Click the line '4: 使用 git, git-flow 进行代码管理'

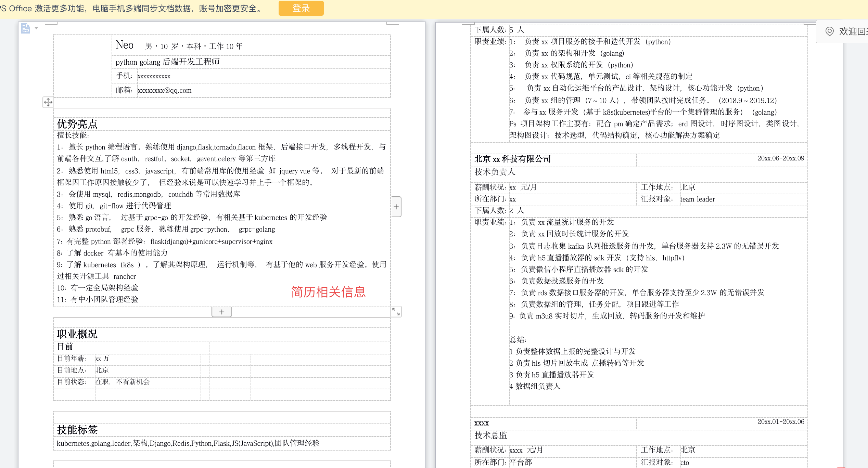[114, 206]
